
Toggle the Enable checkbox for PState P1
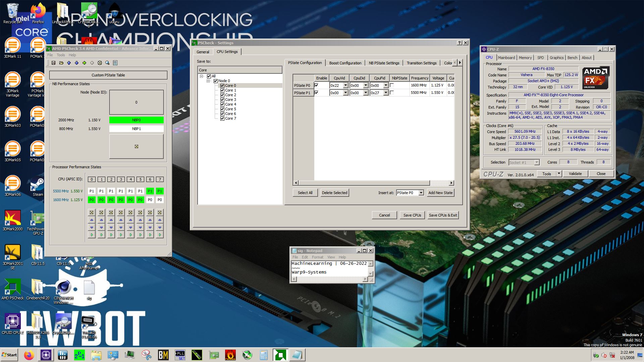click(316, 93)
